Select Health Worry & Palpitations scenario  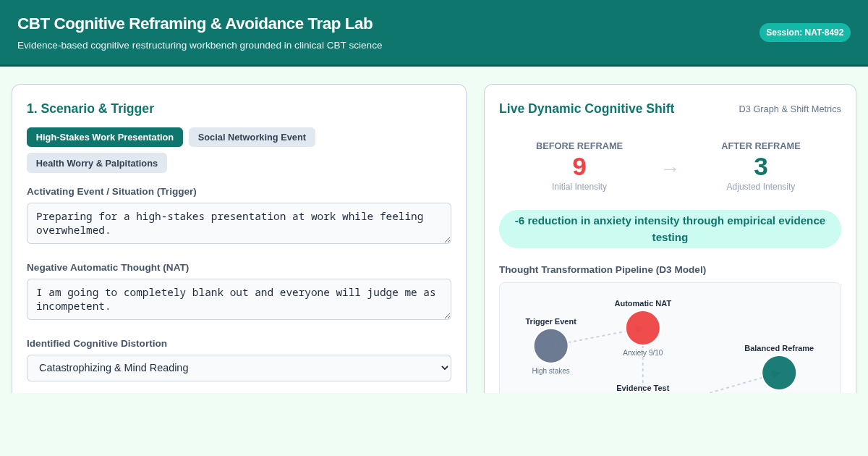coord(97,163)
